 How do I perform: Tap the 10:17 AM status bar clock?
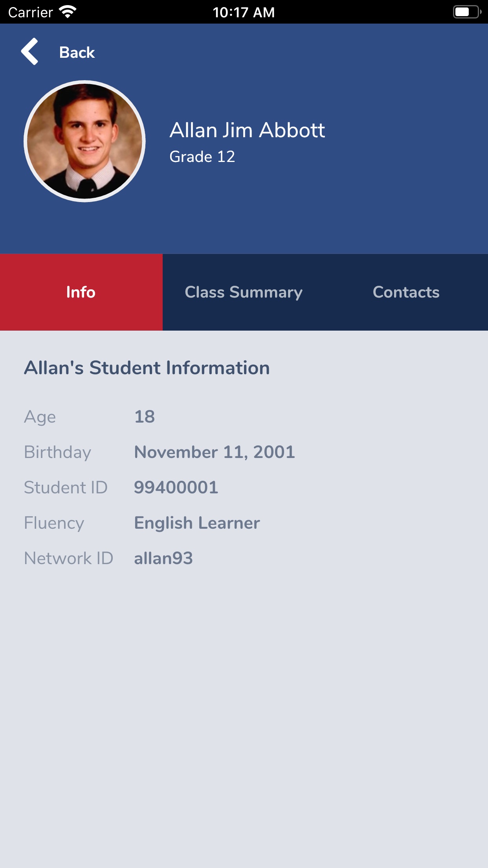[244, 12]
